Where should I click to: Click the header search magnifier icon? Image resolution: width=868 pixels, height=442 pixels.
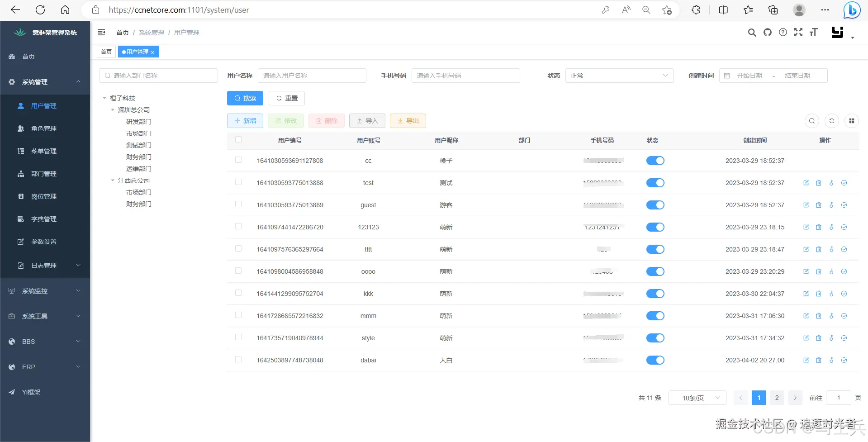tap(752, 32)
